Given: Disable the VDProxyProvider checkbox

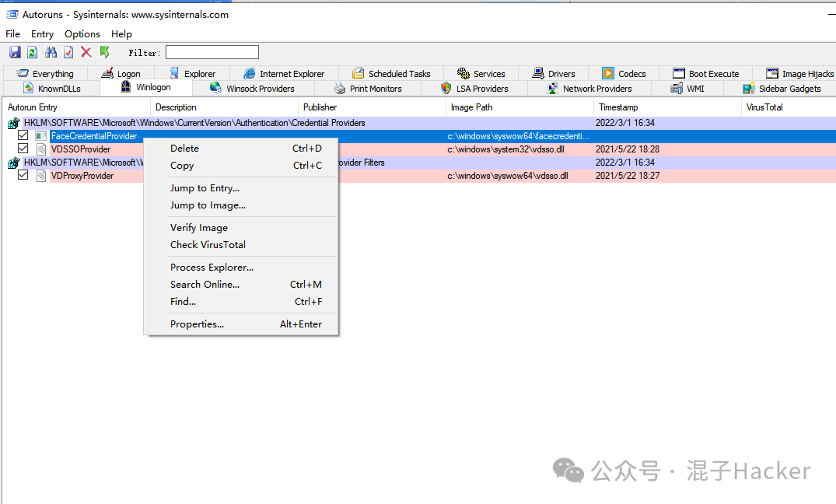Looking at the screenshot, I should (x=23, y=176).
